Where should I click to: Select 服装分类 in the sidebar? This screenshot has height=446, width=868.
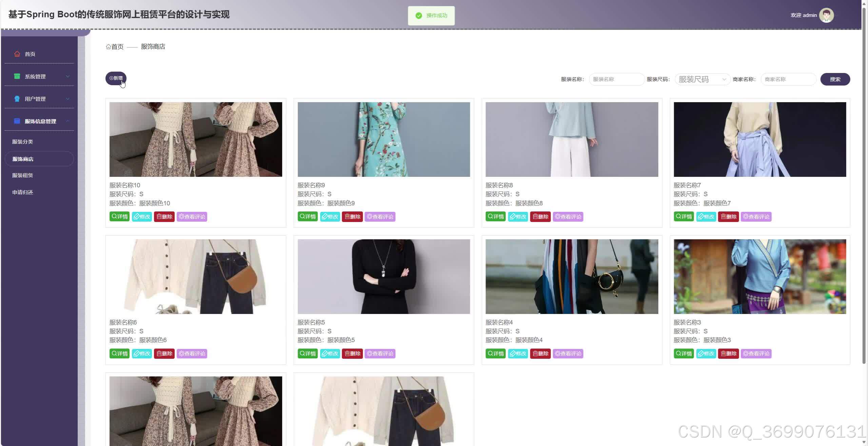[23, 142]
